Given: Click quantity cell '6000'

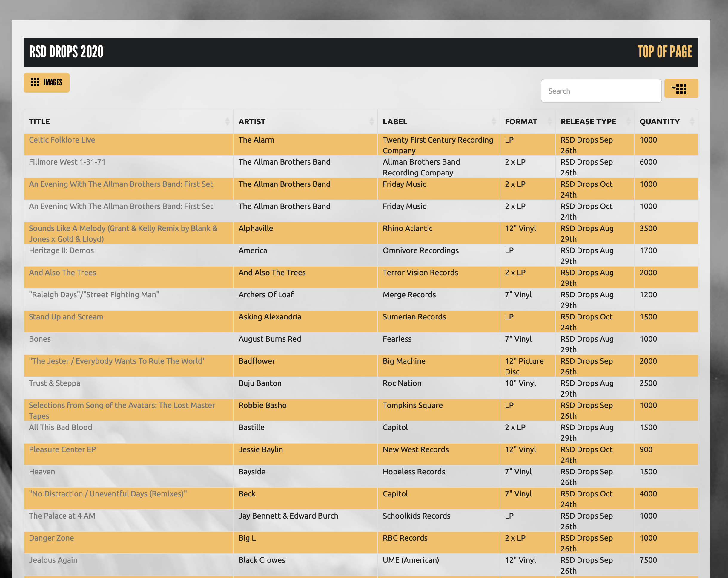Looking at the screenshot, I should pos(648,162).
